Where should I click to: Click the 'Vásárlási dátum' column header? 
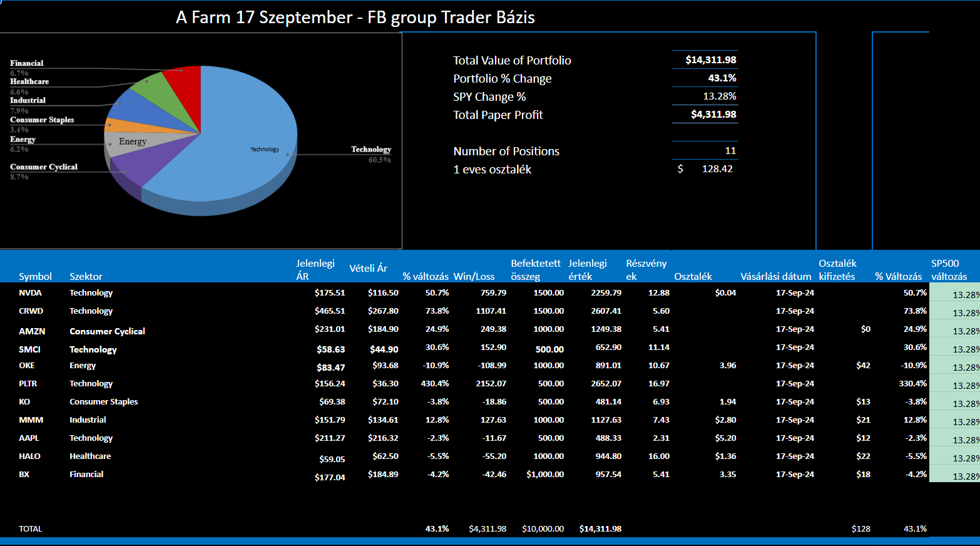(776, 276)
